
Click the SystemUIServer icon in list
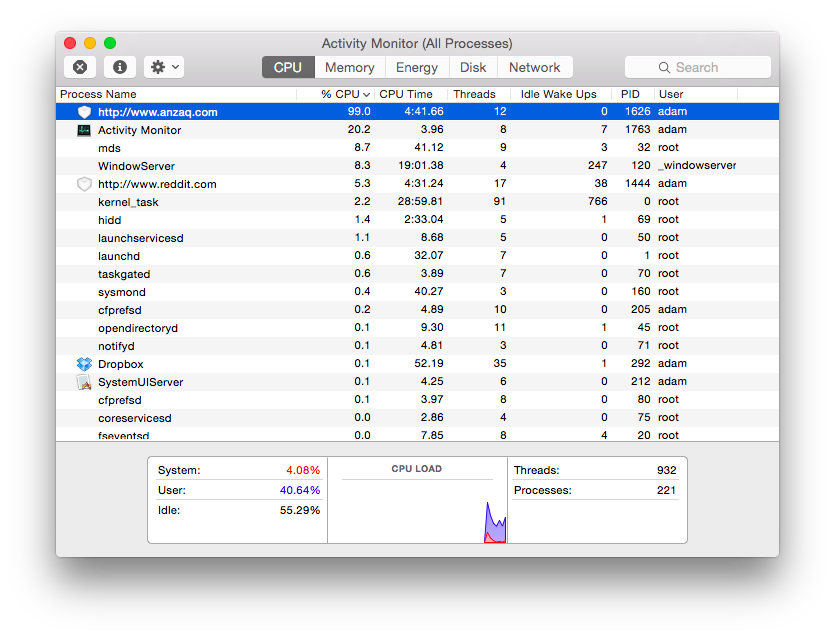click(x=84, y=382)
